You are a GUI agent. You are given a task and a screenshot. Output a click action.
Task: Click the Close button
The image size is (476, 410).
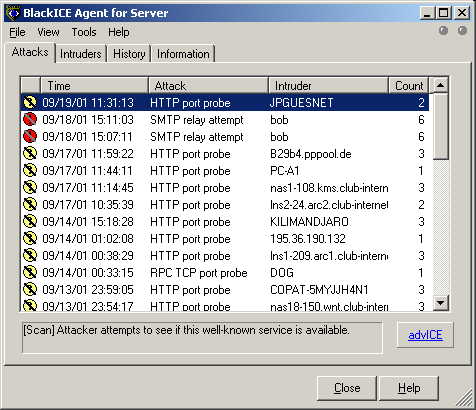pyautogui.click(x=347, y=388)
